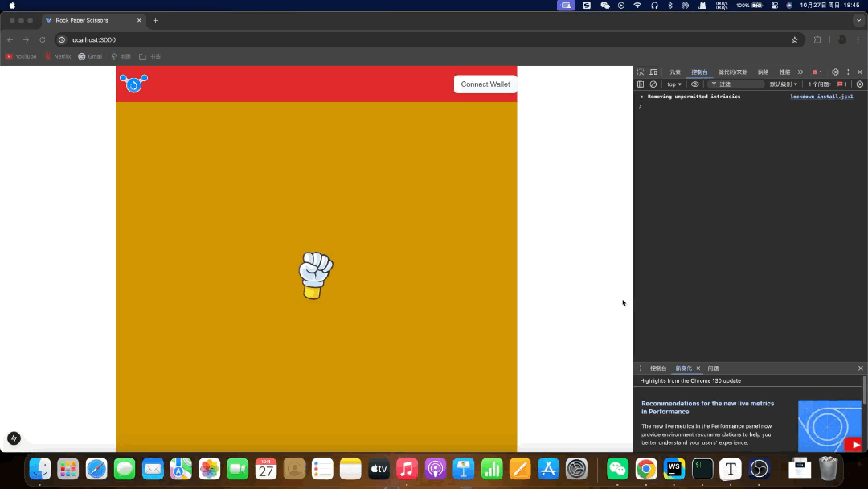Open the top JavaScript context dropdown
868x489 pixels.
coord(674,84)
